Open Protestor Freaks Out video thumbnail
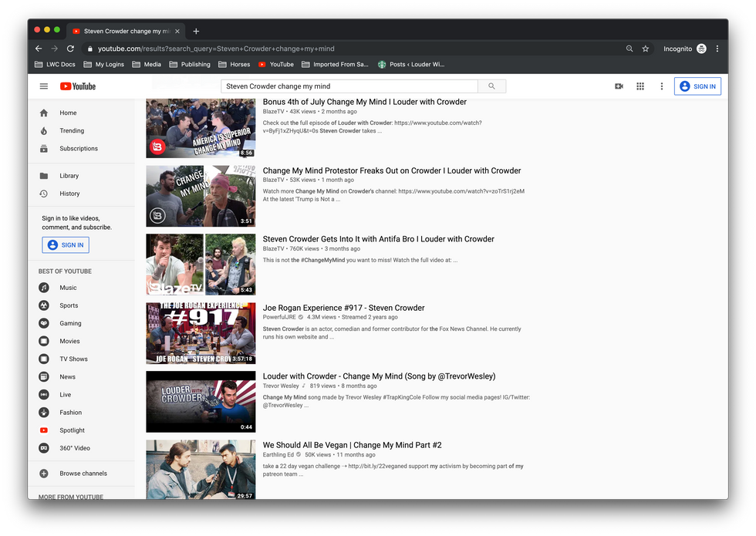This screenshot has height=536, width=756. [x=201, y=196]
